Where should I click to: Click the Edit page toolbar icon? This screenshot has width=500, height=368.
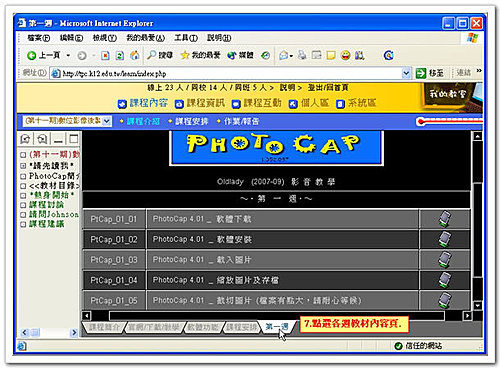316,55
